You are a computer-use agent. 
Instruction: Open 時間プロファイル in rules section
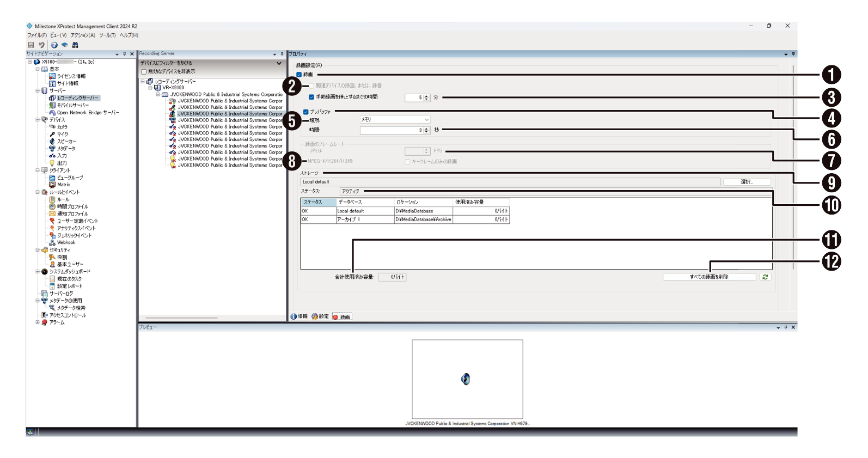click(x=72, y=206)
